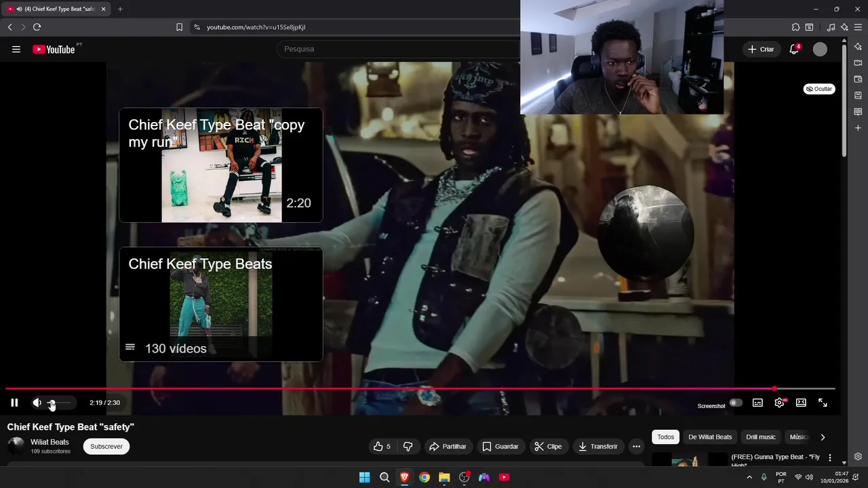The width and height of the screenshot is (868, 488).
Task: Open the player settings gear with HD badge
Action: click(779, 403)
